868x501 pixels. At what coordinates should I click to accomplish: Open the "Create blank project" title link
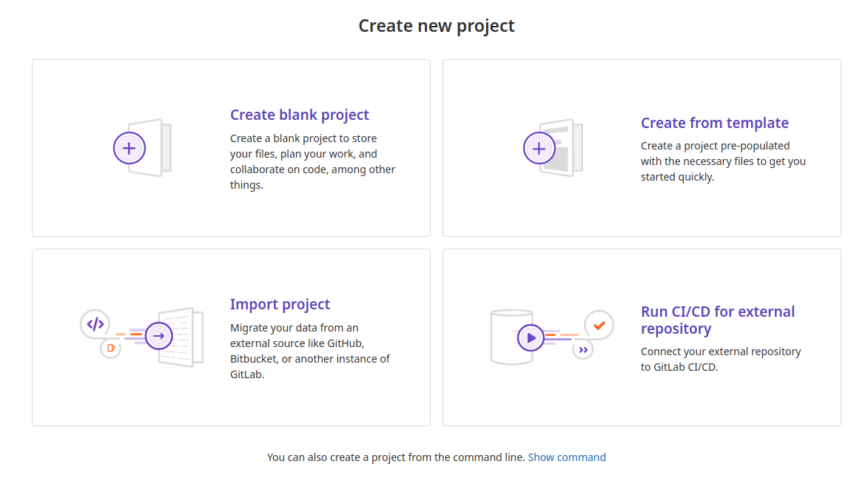pyautogui.click(x=299, y=115)
